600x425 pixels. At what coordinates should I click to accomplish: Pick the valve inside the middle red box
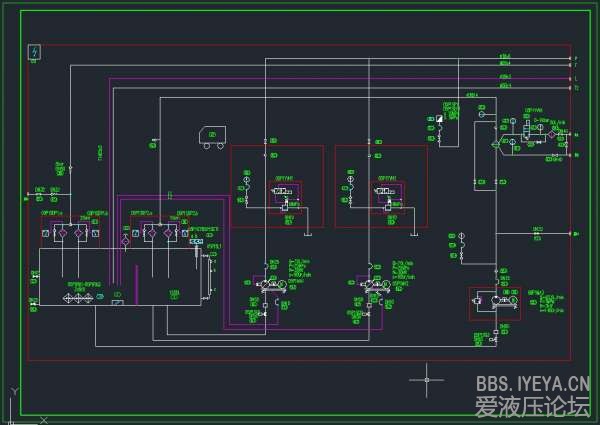pyautogui.click(x=384, y=189)
